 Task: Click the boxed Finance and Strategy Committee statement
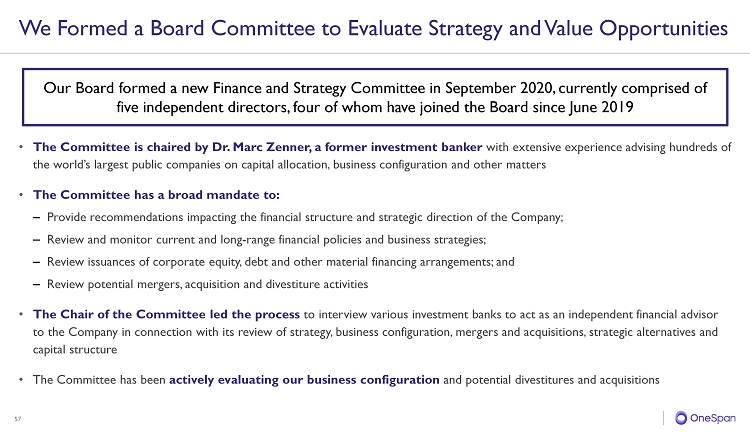click(375, 97)
